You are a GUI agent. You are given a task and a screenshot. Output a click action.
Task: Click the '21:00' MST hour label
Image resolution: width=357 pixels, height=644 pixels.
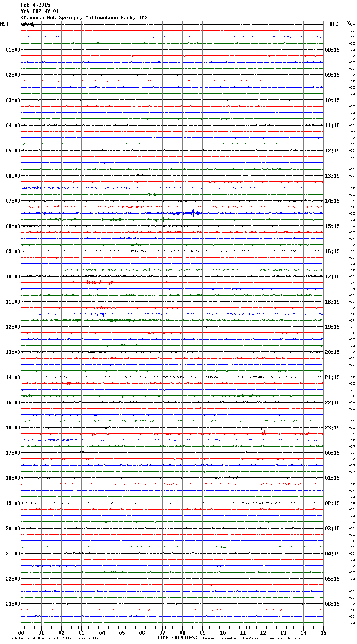pos(13,554)
